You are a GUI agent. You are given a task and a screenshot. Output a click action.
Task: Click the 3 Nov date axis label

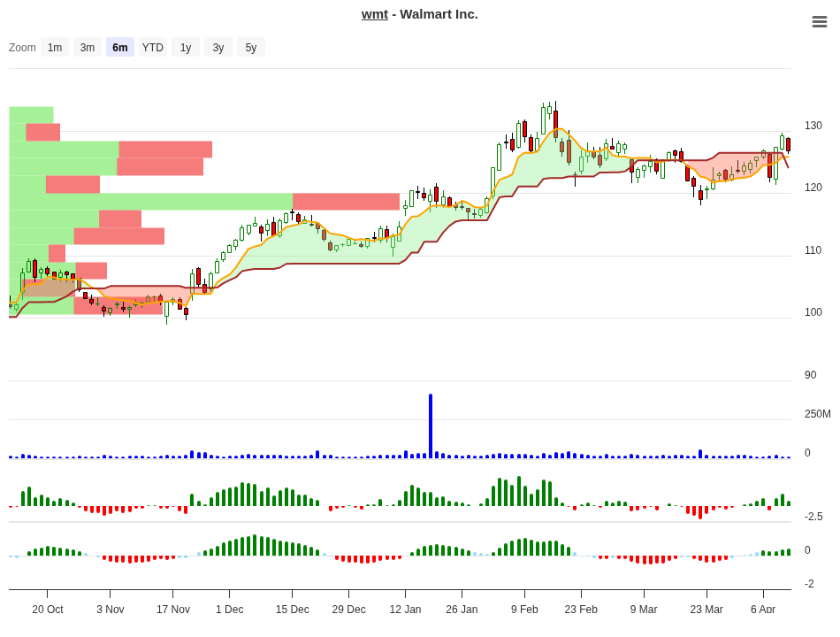[x=110, y=609]
